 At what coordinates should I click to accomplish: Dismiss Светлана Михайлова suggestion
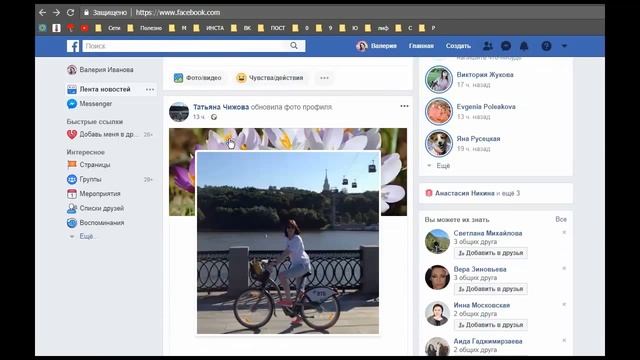(x=564, y=233)
